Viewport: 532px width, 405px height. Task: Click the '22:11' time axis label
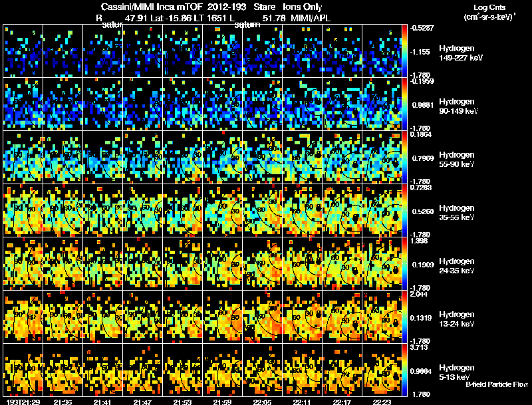[302, 402]
